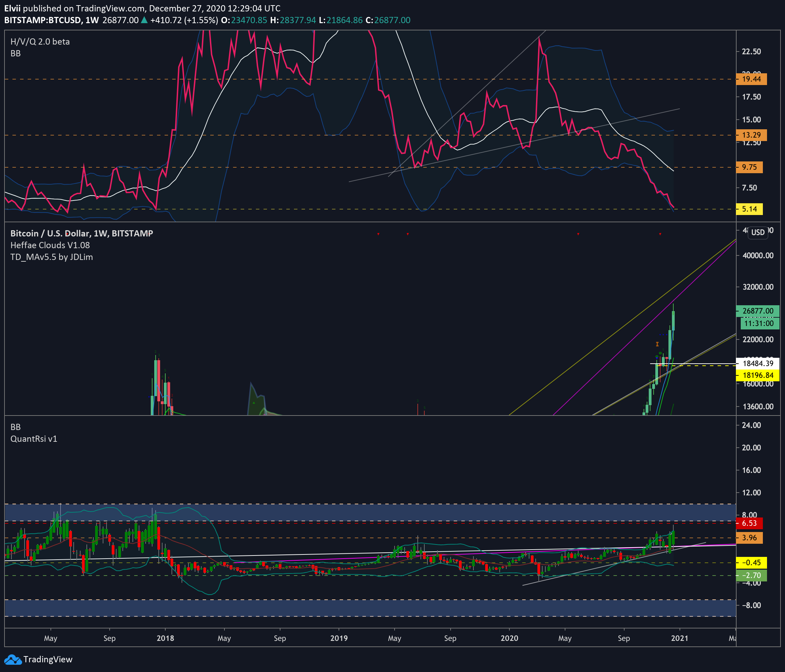Screen dimensions: 785x672
Task: Select the 19.44 orange price label
Action: (x=751, y=79)
